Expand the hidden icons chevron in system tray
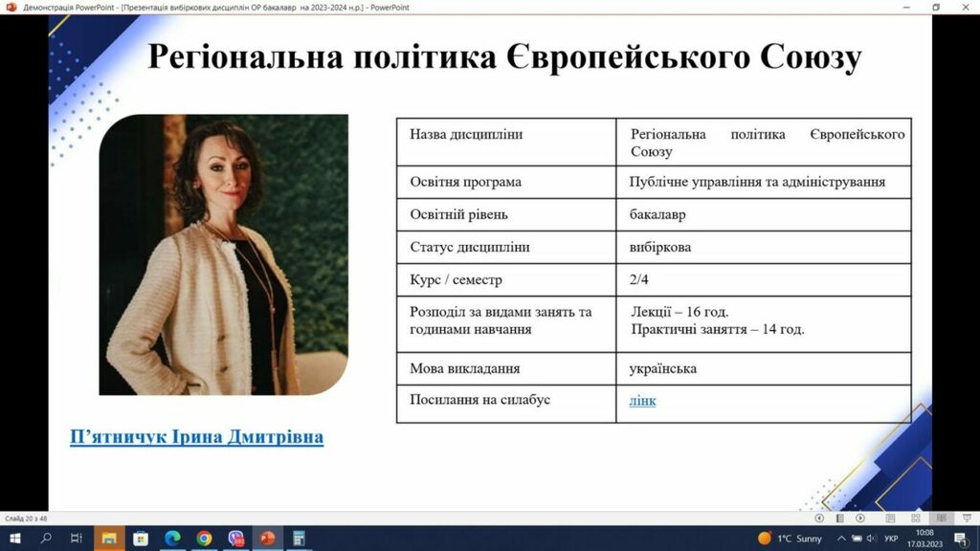This screenshot has width=980, height=551. tap(842, 538)
